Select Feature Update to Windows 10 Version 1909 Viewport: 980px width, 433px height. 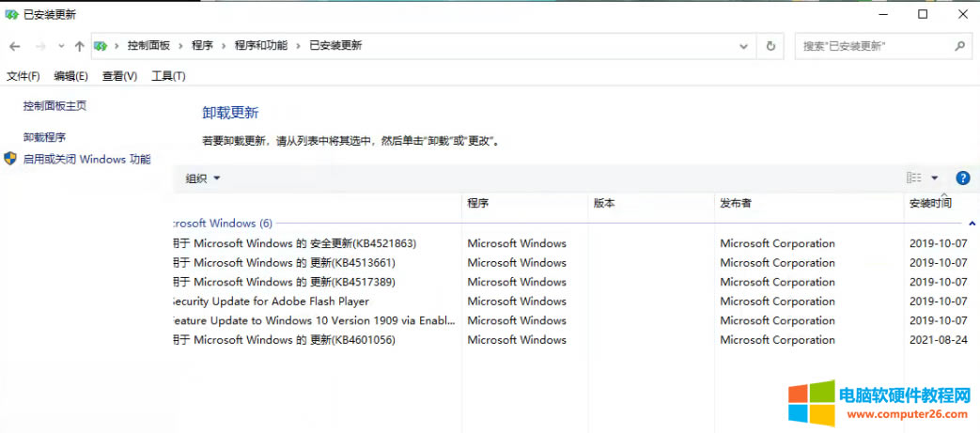314,321
